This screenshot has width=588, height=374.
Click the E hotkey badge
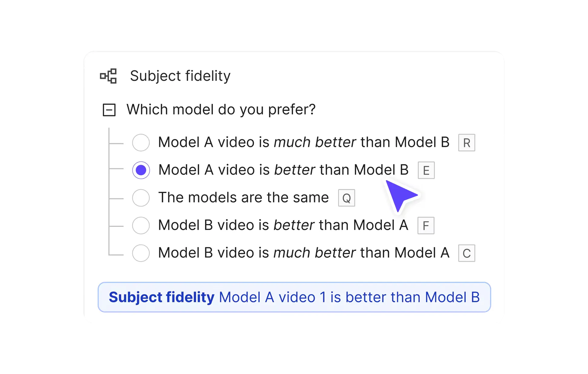tap(426, 170)
